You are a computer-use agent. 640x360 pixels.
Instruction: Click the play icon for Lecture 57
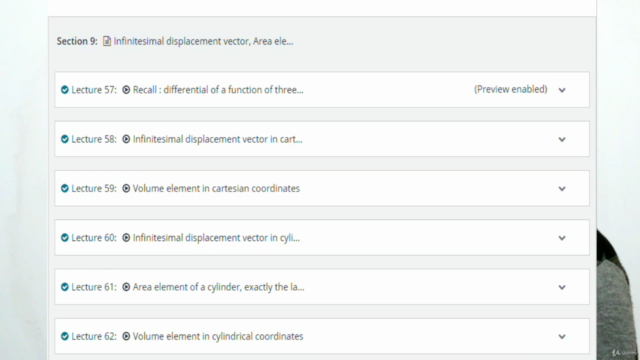(126, 90)
